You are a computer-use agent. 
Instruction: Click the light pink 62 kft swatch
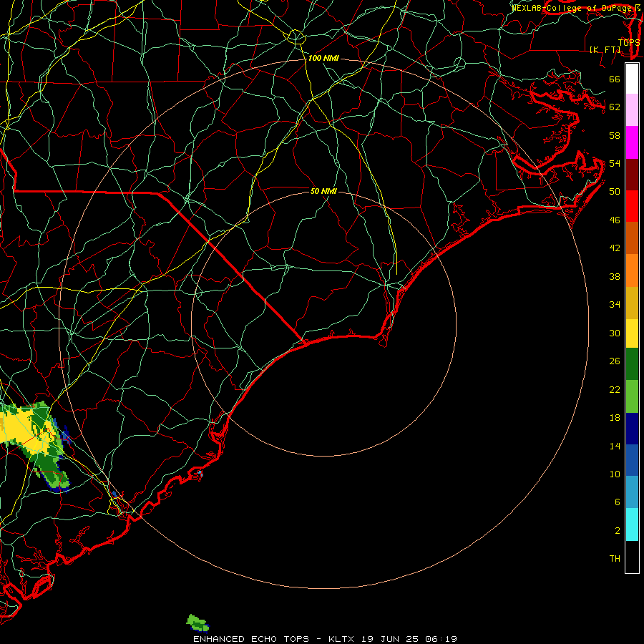[632, 109]
